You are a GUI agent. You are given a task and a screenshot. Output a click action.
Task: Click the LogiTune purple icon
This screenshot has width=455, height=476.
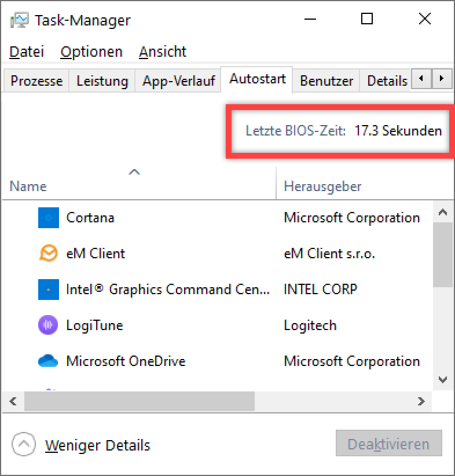tap(49, 325)
